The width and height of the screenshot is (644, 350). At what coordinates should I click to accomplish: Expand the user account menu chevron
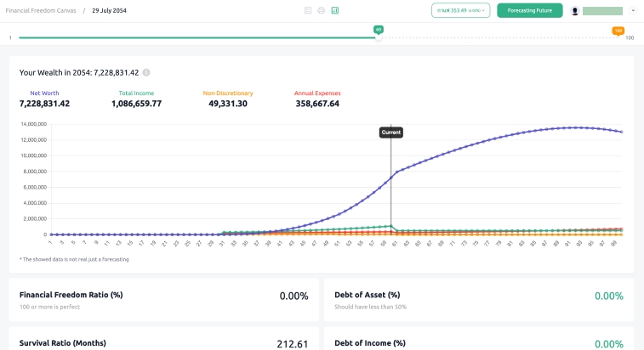633,11
